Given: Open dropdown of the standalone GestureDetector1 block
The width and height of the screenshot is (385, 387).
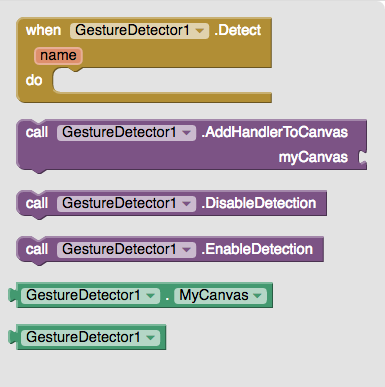Looking at the screenshot, I should point(90,337).
